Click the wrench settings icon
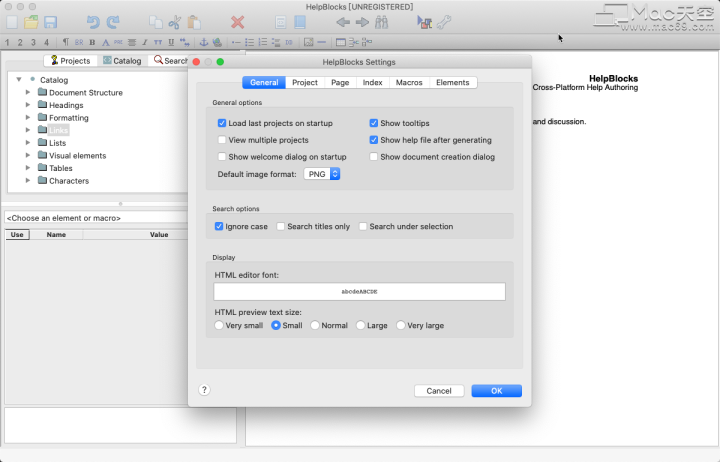This screenshot has width=720, height=462. click(444, 22)
